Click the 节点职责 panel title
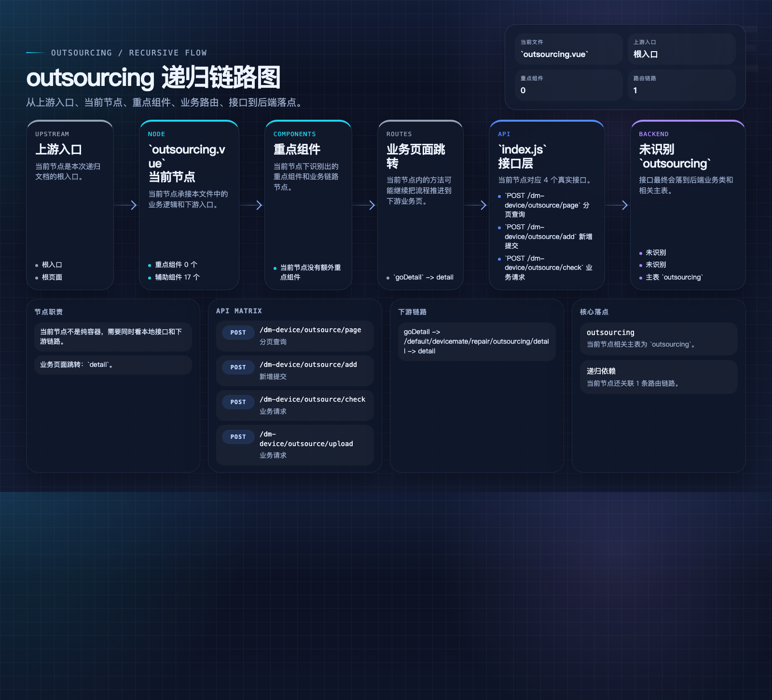The image size is (772, 700). [x=49, y=312]
